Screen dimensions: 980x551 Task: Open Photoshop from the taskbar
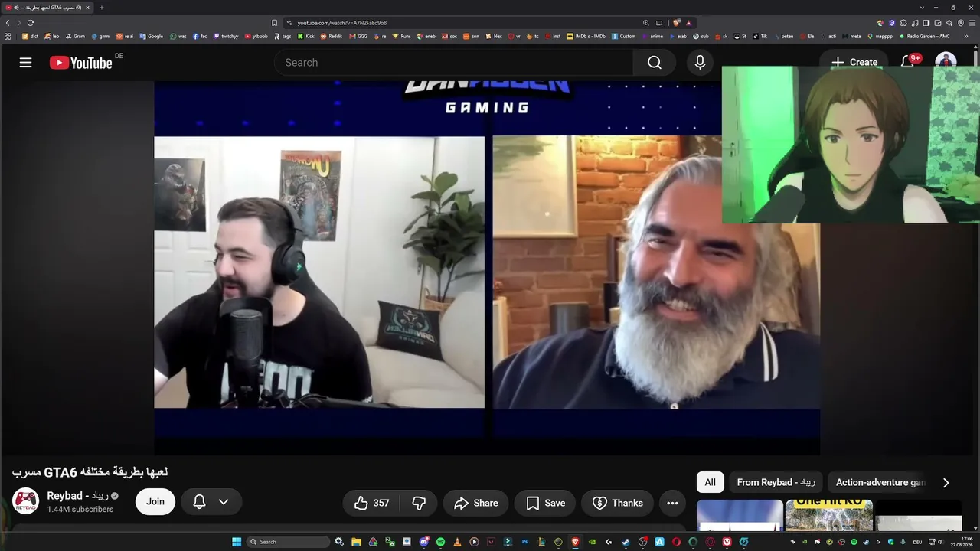coord(524,542)
